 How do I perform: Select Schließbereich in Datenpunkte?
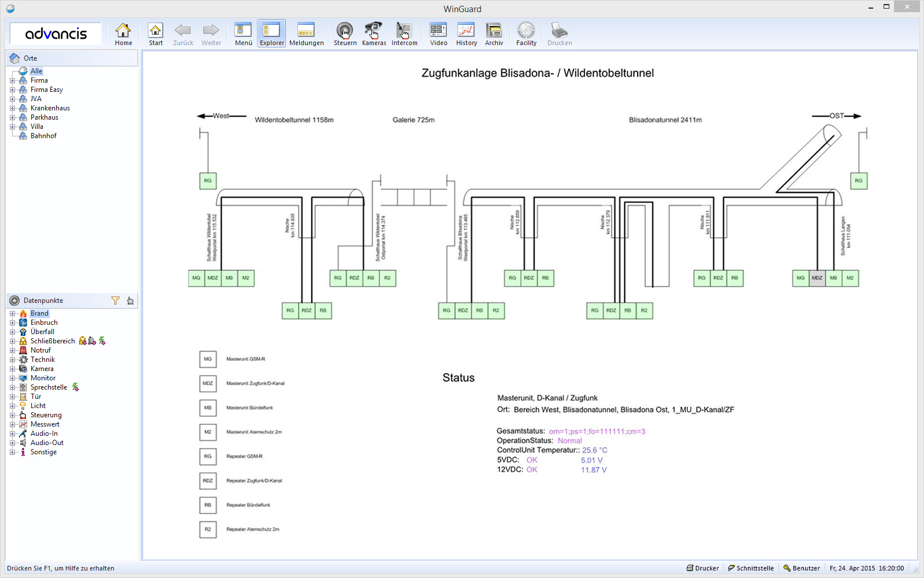pos(53,341)
